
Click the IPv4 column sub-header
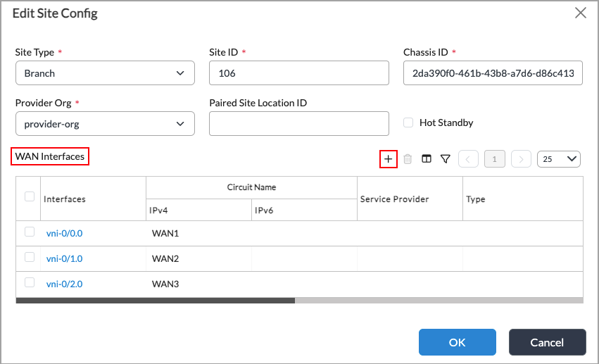(198, 210)
